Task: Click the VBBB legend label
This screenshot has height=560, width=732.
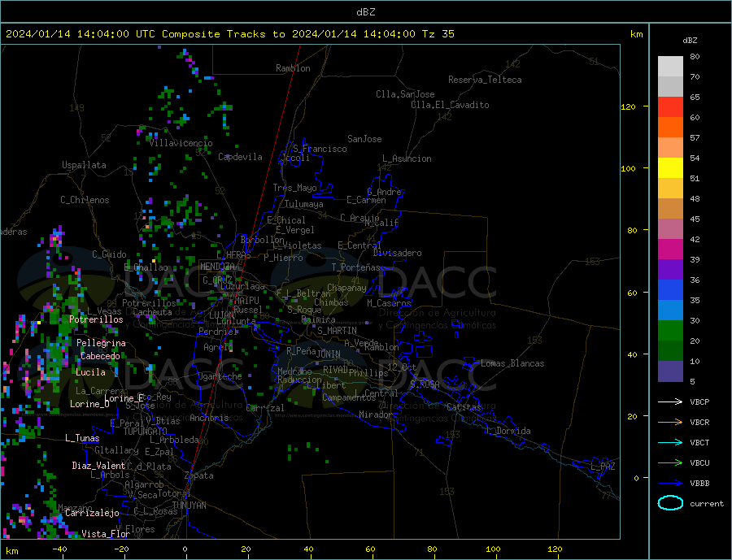Action: (x=699, y=483)
